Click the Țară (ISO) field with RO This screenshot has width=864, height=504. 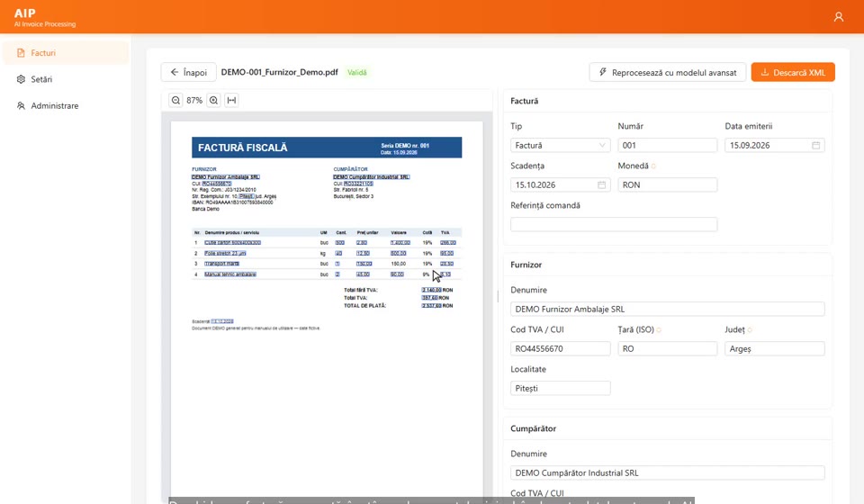[667, 348]
